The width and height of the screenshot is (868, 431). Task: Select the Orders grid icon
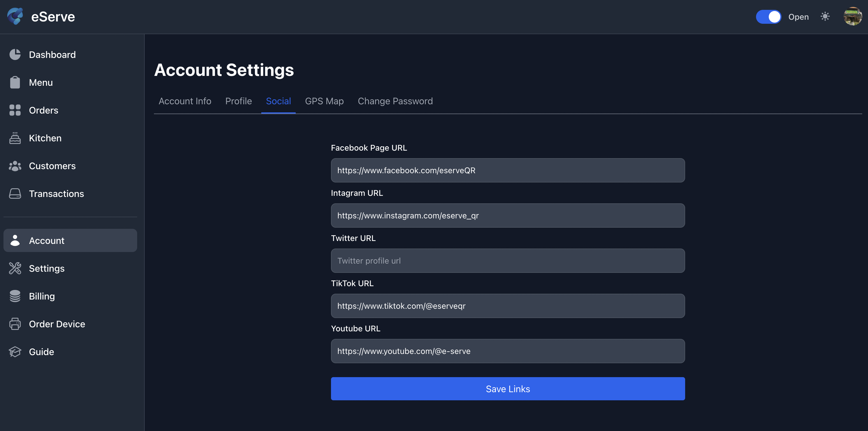pyautogui.click(x=15, y=110)
